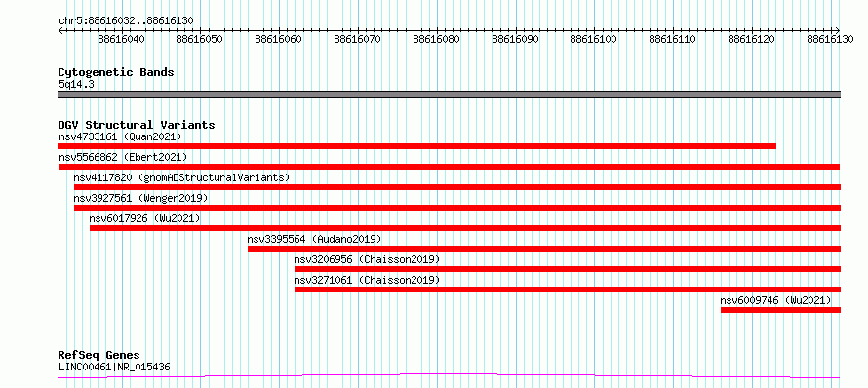Open the nsv3395564 (Audano2019) label

[x=314, y=239]
